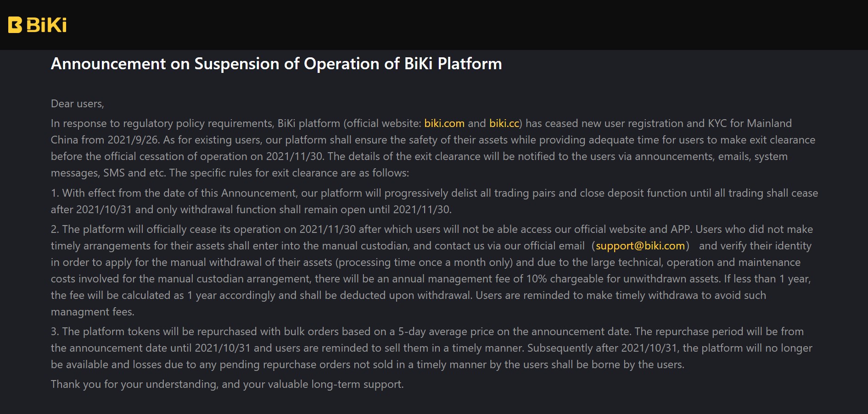Image resolution: width=868 pixels, height=414 pixels.
Task: Click the "managment fees." text ending rule 2
Action: tap(93, 312)
